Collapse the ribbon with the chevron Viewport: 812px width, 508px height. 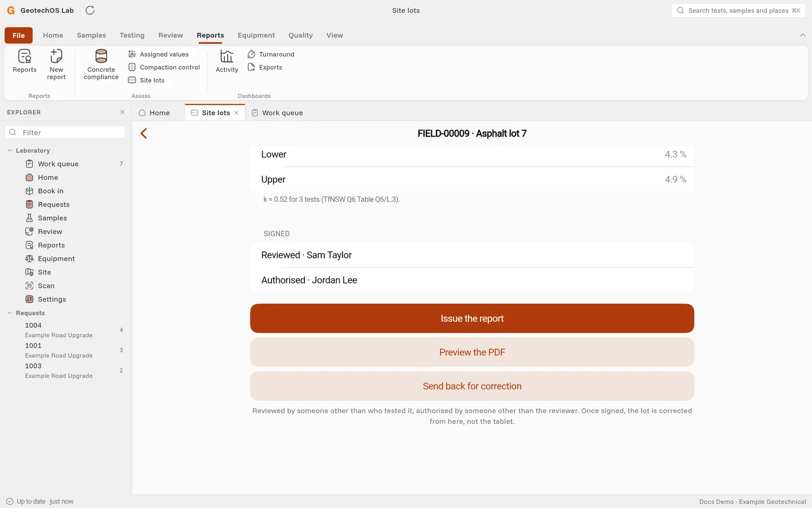click(x=802, y=35)
